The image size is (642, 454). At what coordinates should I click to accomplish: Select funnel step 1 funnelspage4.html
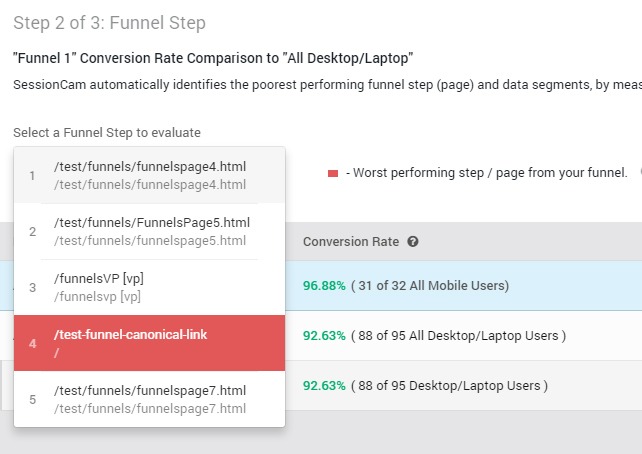coord(149,175)
